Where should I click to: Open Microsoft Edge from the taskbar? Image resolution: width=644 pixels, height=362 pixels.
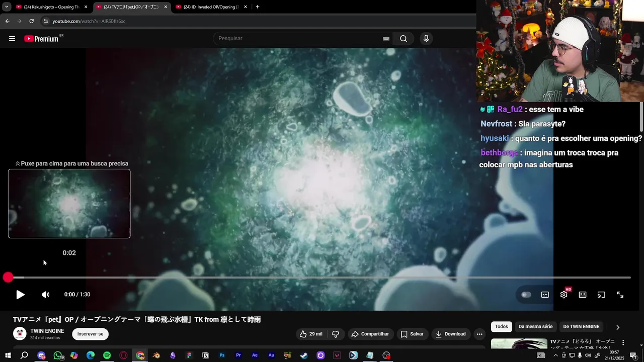click(91, 355)
